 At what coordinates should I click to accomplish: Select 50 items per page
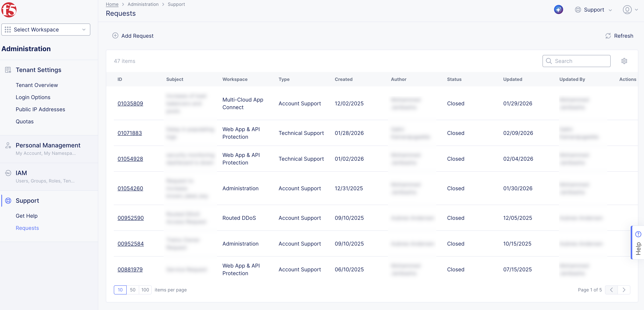pyautogui.click(x=133, y=290)
